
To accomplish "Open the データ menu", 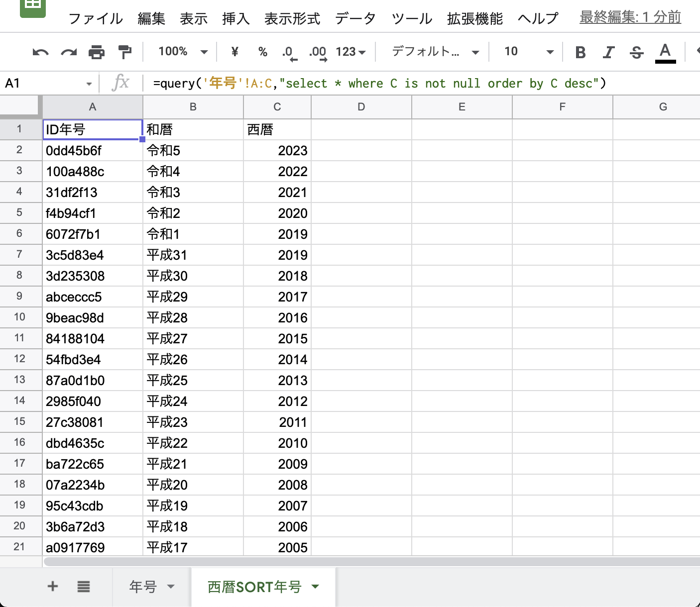I will pos(355,19).
